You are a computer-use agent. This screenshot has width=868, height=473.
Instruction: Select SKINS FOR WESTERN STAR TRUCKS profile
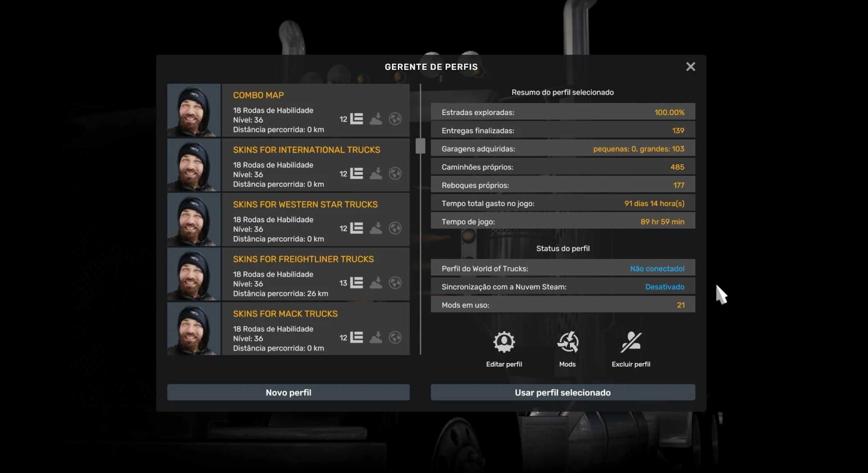pos(305,204)
